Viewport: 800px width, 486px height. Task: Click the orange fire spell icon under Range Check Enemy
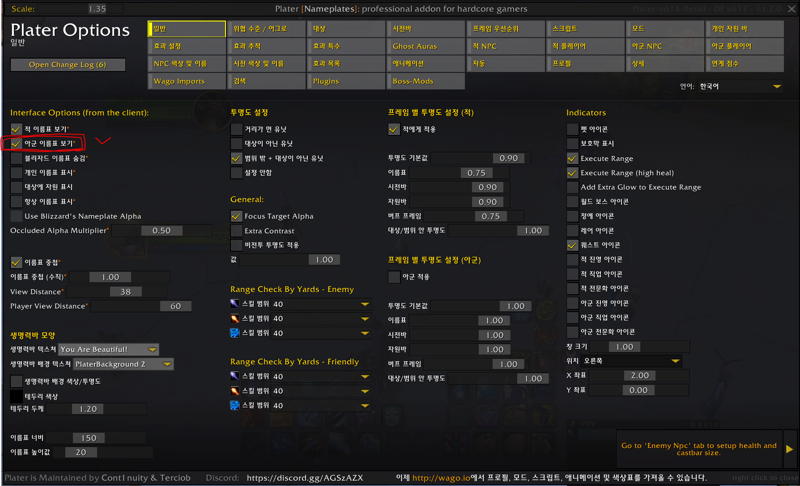(x=235, y=319)
